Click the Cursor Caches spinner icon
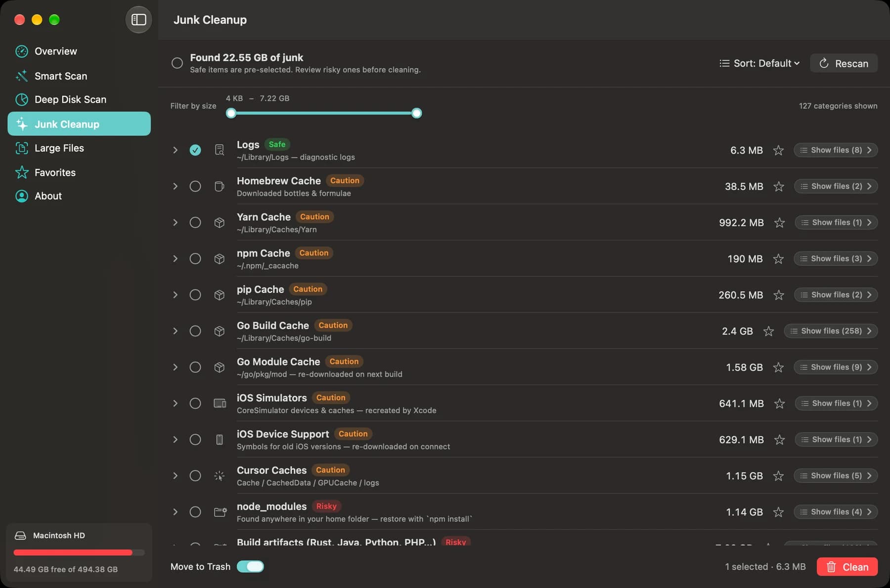The image size is (890, 588). coord(220,476)
